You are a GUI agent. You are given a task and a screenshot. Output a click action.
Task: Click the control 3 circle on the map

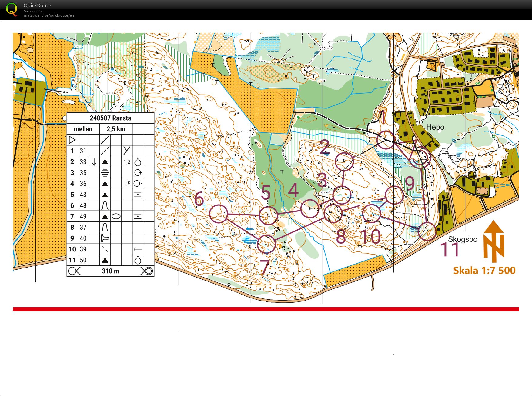coord(342,195)
